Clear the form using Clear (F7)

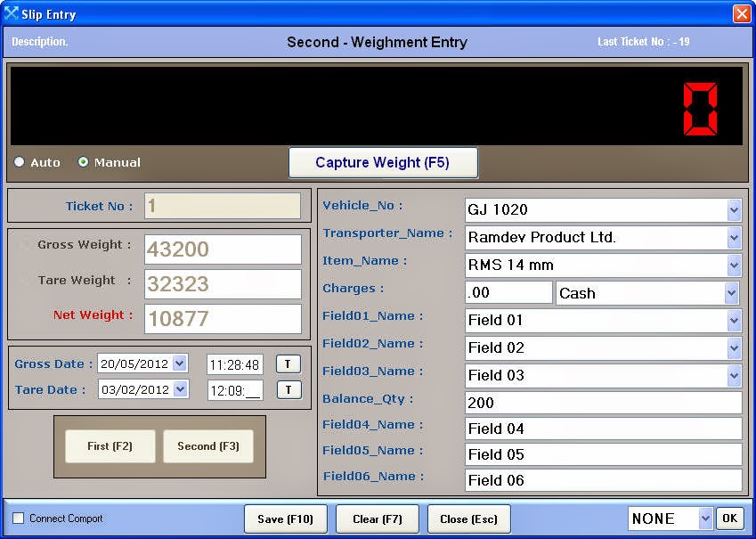tap(377, 518)
